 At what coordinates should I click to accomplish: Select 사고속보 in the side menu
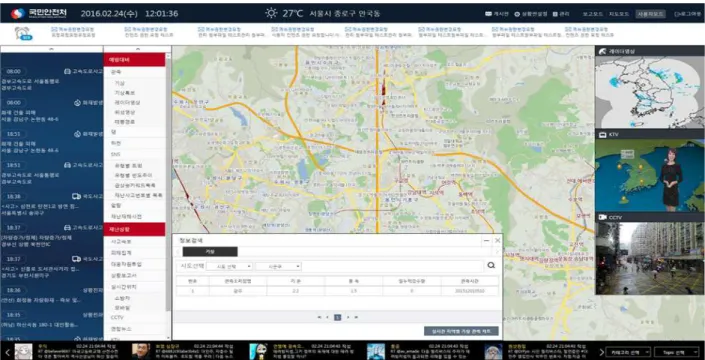120,242
